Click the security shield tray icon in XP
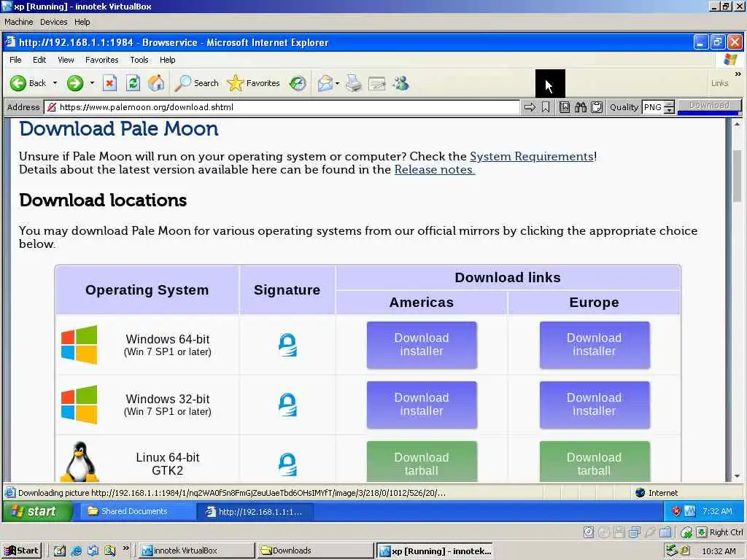The image size is (747, 560). (676, 511)
